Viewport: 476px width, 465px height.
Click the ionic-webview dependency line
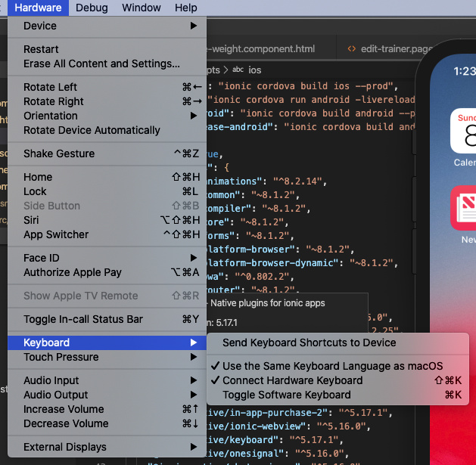(288, 426)
